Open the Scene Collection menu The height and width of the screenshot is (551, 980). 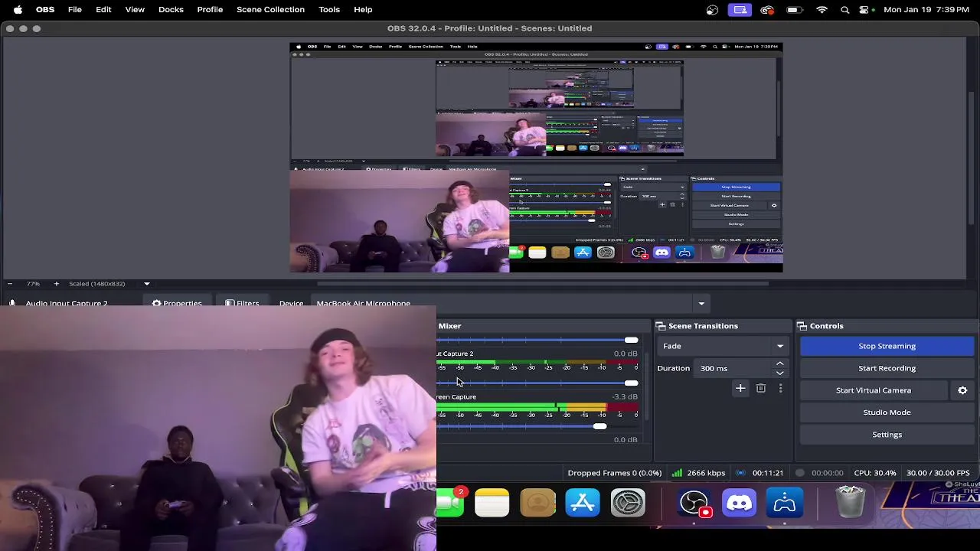270,9
